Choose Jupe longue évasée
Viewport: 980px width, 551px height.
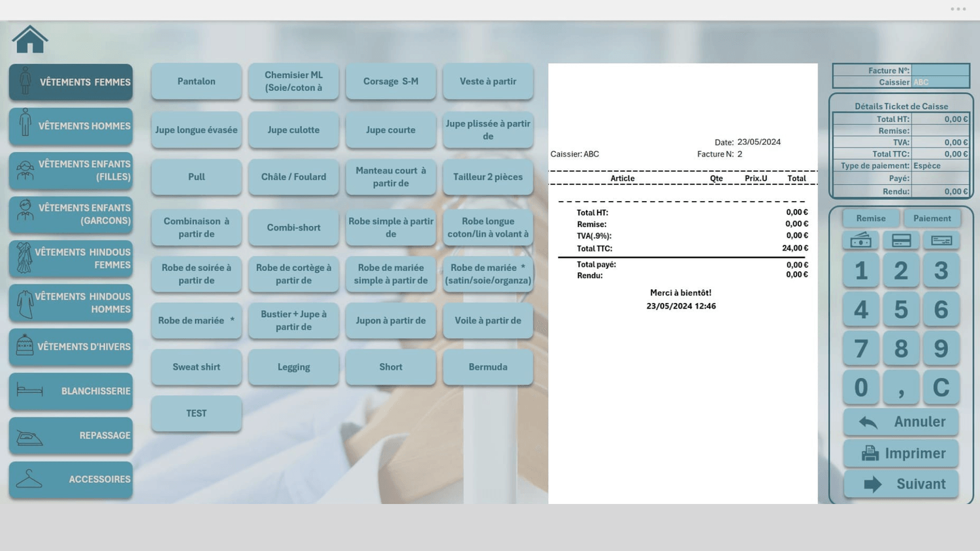[x=197, y=130]
